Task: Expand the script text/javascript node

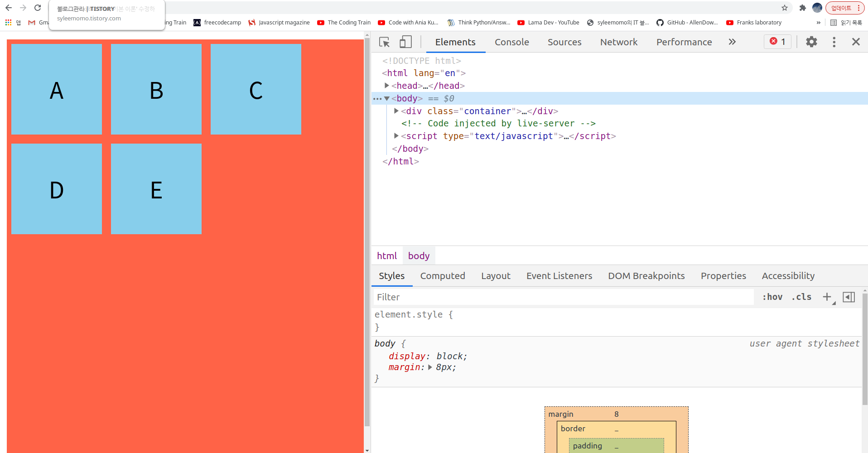Action: [x=396, y=136]
